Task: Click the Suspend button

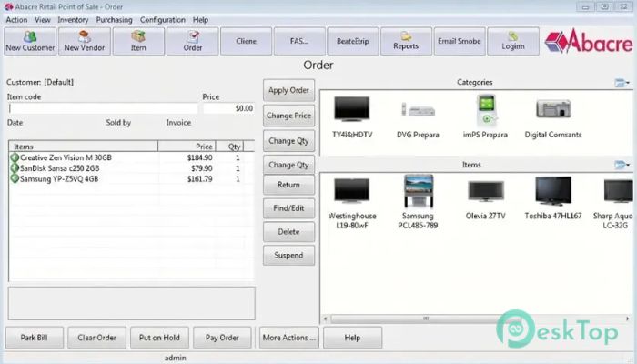Action: point(288,256)
